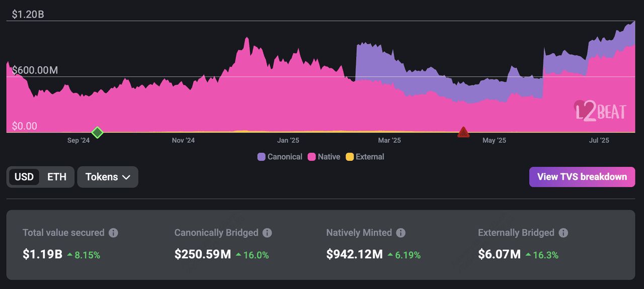This screenshot has width=644, height=289.
Task: Toggle Canonical series in chart legend
Action: (280, 157)
